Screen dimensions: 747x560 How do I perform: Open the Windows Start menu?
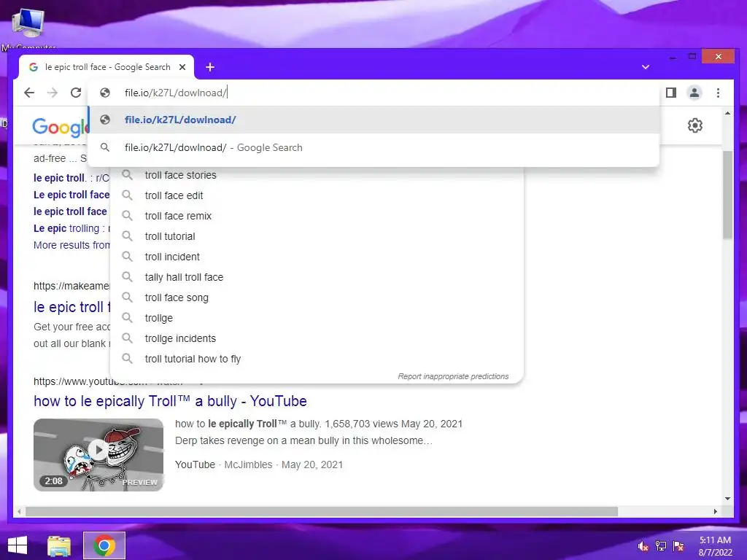(x=18, y=545)
